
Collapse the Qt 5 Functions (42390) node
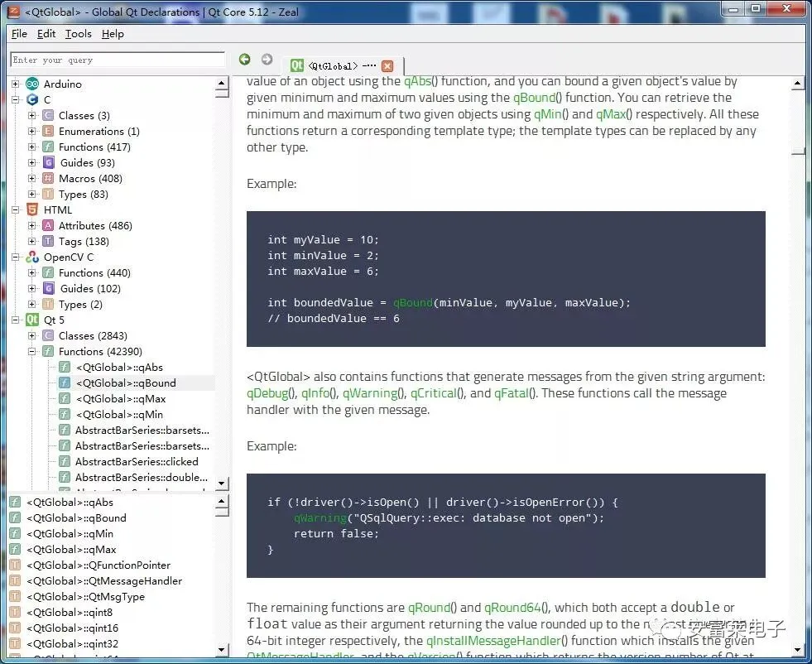pyautogui.click(x=31, y=351)
